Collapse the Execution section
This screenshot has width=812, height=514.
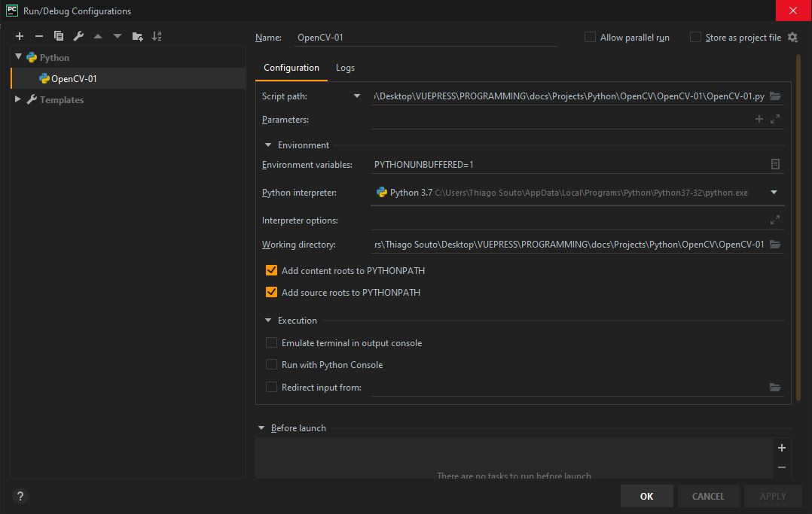268,321
